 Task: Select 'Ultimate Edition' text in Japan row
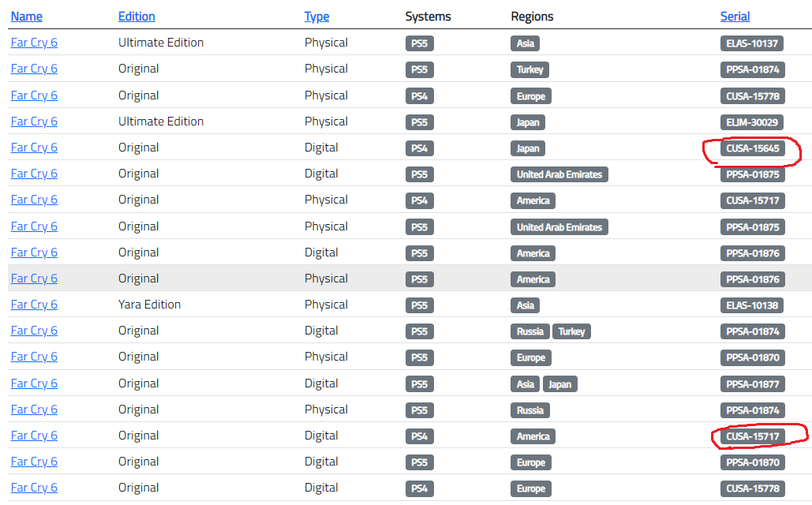click(160, 122)
